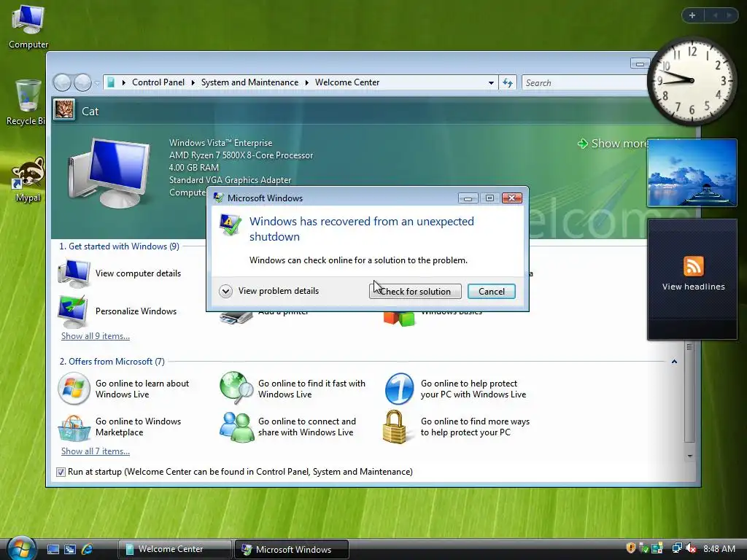Click Control Panel in the address breadcrumb
This screenshot has width=747, height=560.
tap(158, 82)
